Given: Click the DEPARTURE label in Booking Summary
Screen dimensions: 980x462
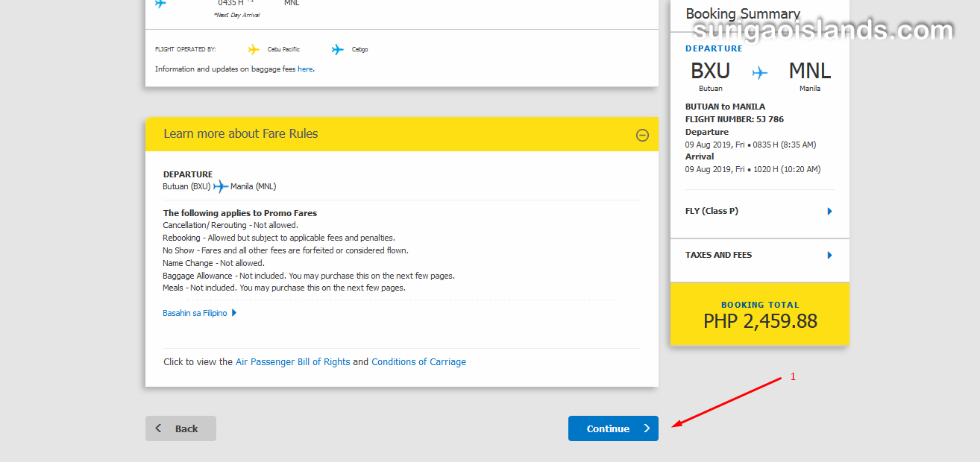Looking at the screenshot, I should tap(714, 48).
